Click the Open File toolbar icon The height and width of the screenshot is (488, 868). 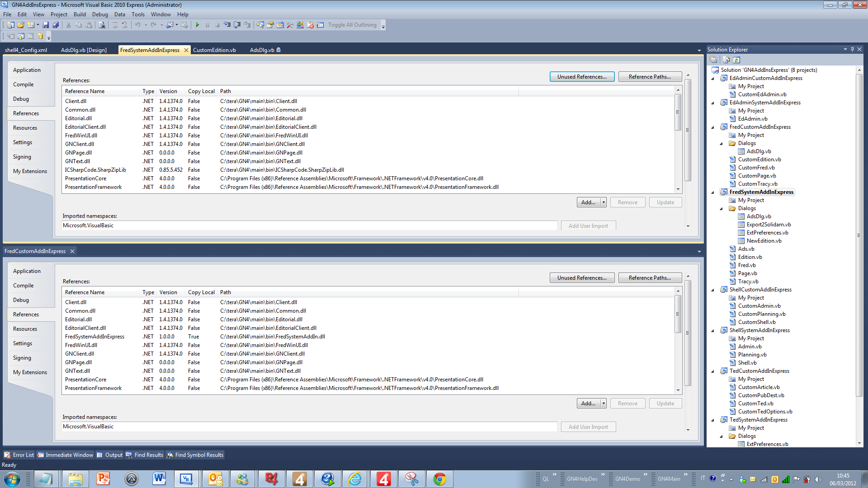click(21, 25)
